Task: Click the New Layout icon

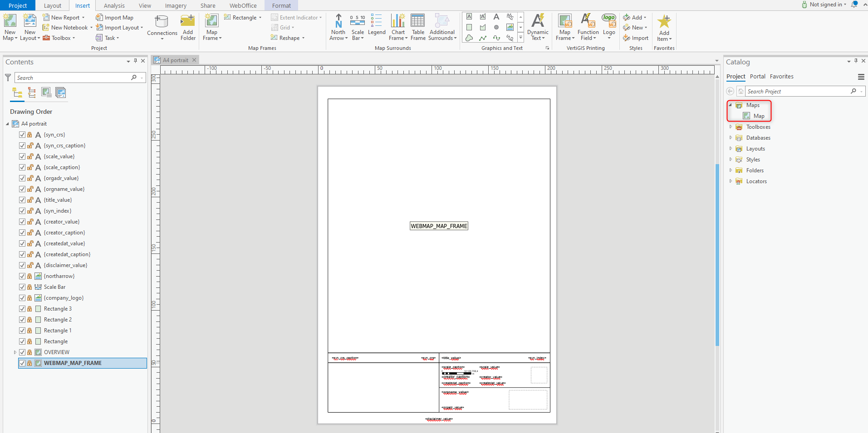Action: pos(30,21)
